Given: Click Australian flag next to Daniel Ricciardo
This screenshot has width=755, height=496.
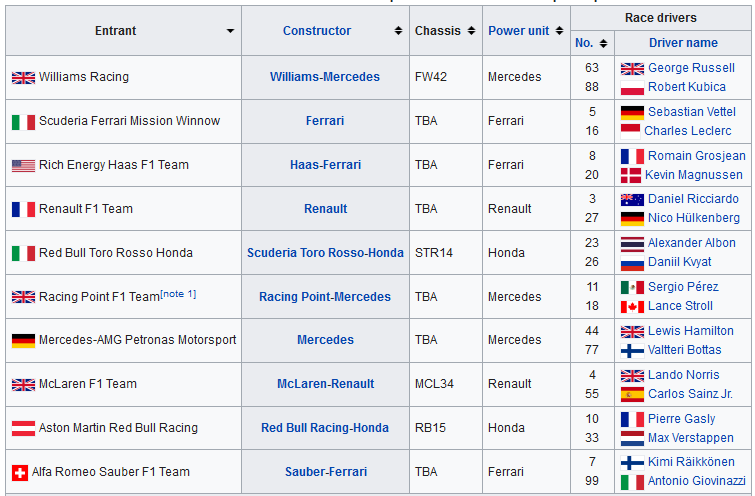Looking at the screenshot, I should 632,200.
